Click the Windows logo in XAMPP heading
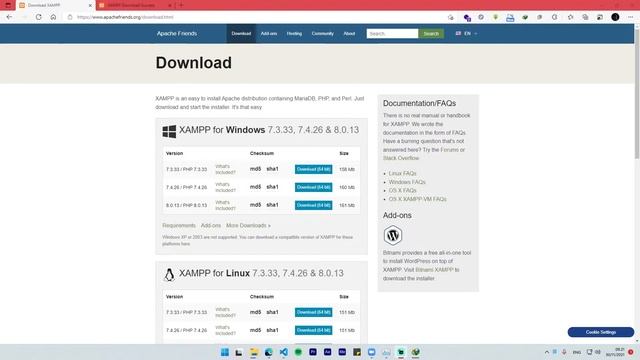The image size is (640, 360). [169, 131]
